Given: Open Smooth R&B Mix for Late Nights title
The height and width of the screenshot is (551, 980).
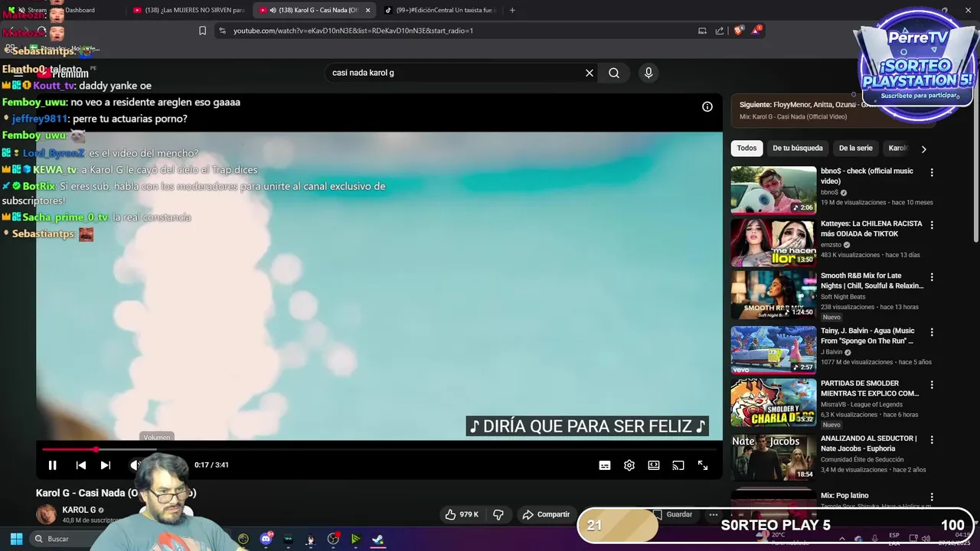Looking at the screenshot, I should [871, 281].
